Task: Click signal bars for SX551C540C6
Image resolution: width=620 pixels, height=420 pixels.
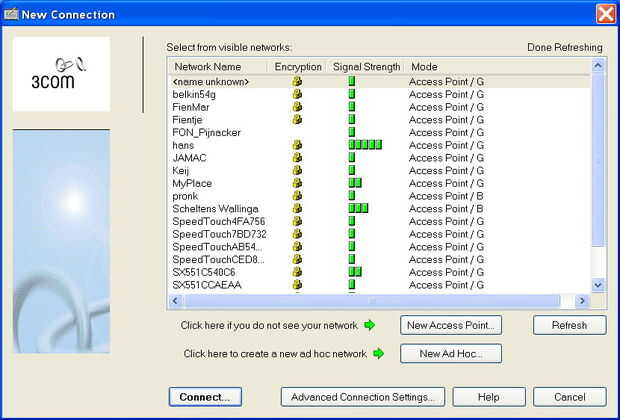Action: coord(355,272)
